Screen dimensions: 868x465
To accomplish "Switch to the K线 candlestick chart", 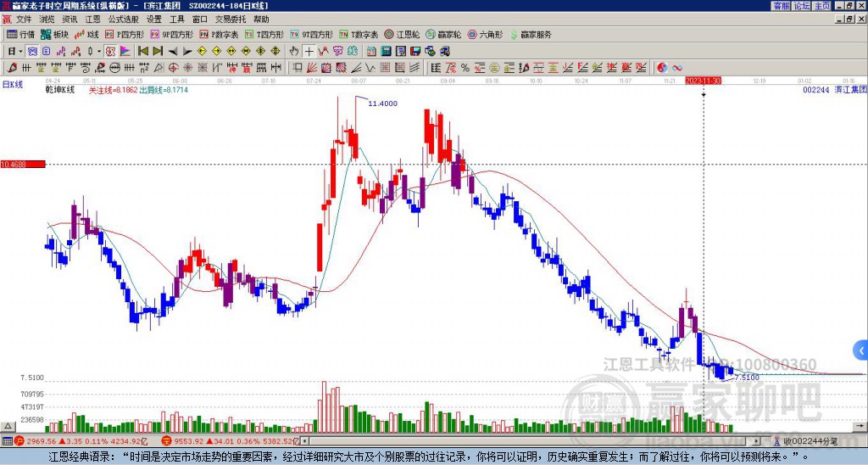I will click(86, 34).
